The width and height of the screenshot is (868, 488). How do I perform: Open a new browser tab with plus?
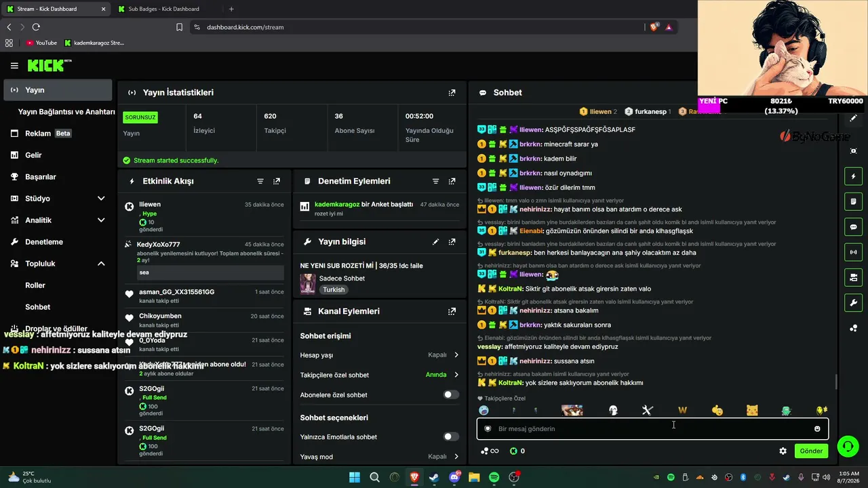click(231, 9)
